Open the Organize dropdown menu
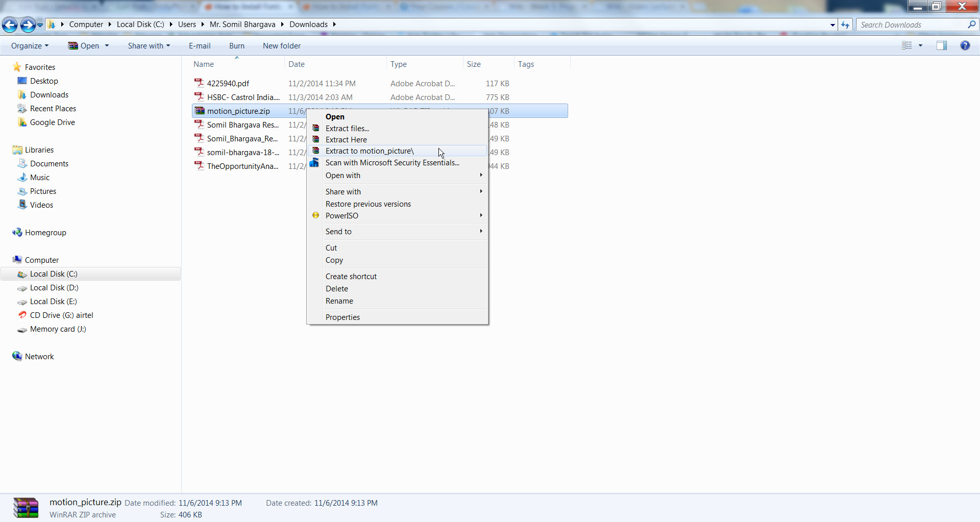The image size is (980, 522). [x=30, y=46]
